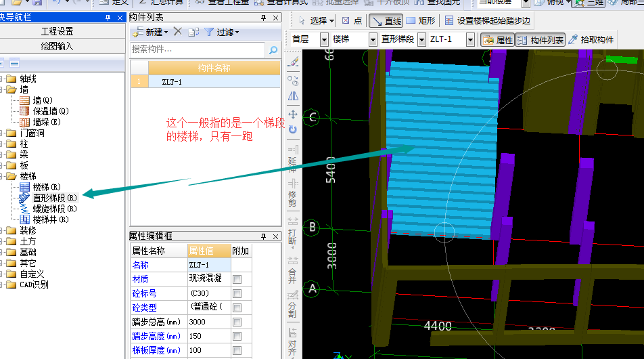
Task: Toggle the 属性 properties panel button
Action: point(498,40)
